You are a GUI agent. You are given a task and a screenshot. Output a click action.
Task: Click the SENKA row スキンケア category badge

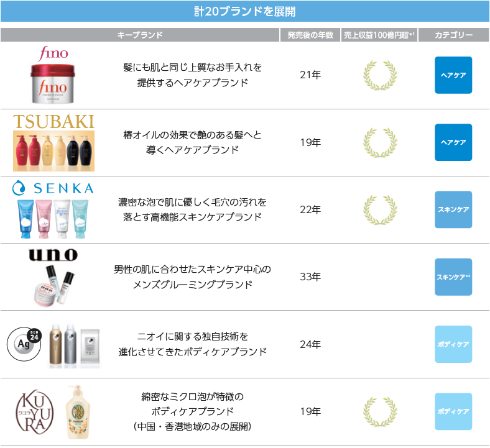click(453, 209)
